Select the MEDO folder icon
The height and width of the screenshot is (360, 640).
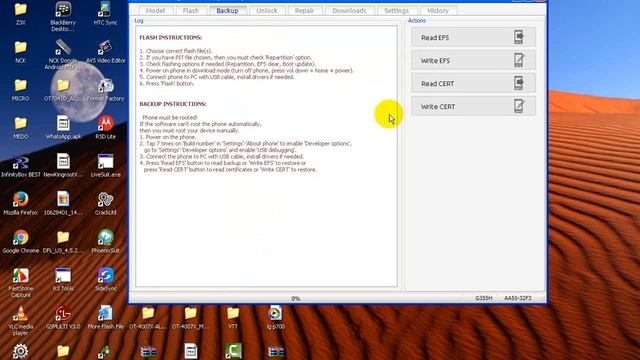coord(20,128)
